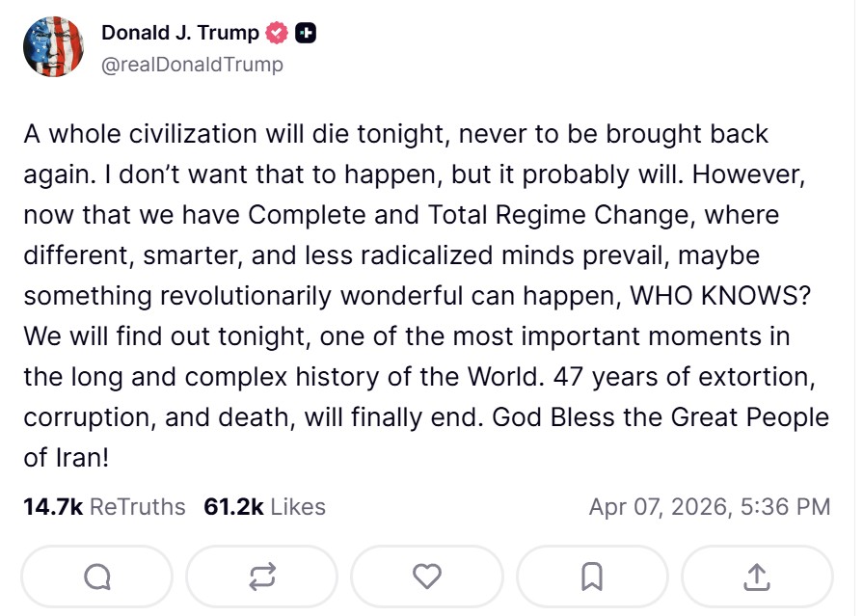View the 61.2k Likes list

pyautogui.click(x=264, y=506)
